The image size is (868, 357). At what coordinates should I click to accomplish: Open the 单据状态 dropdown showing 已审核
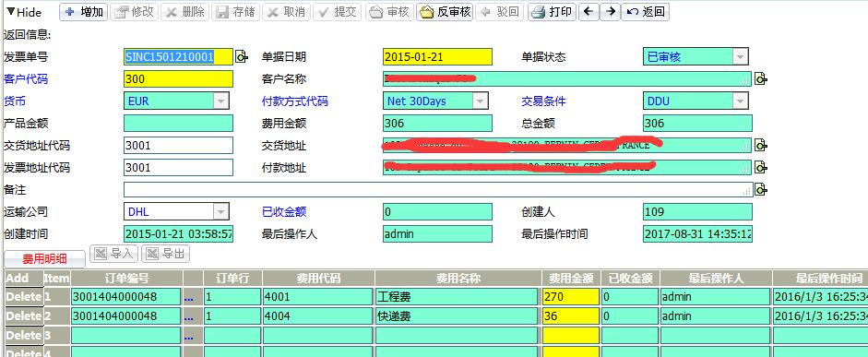[741, 56]
